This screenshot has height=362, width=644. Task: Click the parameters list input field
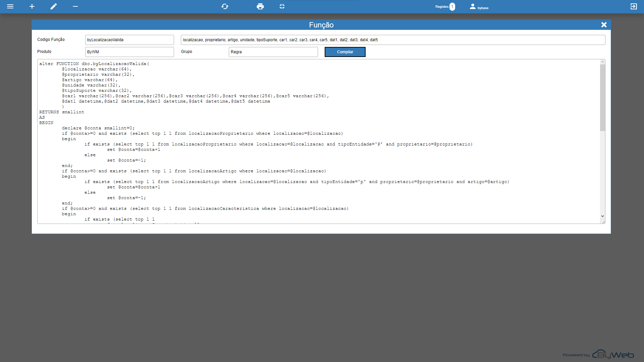point(392,40)
